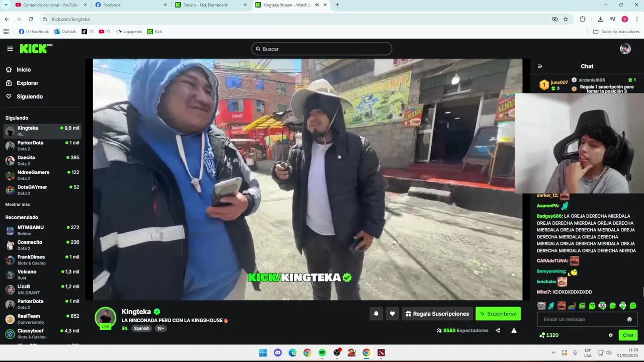The width and height of the screenshot is (644, 362).
Task: Click the Buscar search field
Action: coord(321,49)
